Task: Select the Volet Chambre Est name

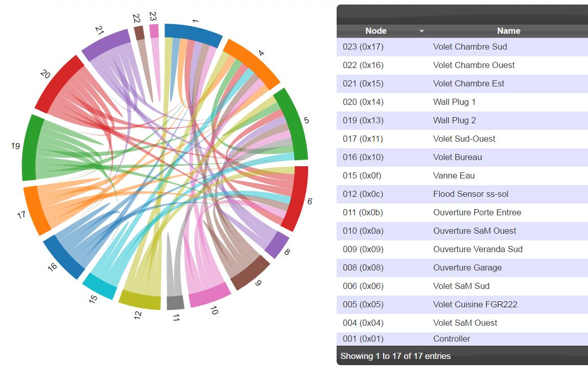Action: [468, 83]
